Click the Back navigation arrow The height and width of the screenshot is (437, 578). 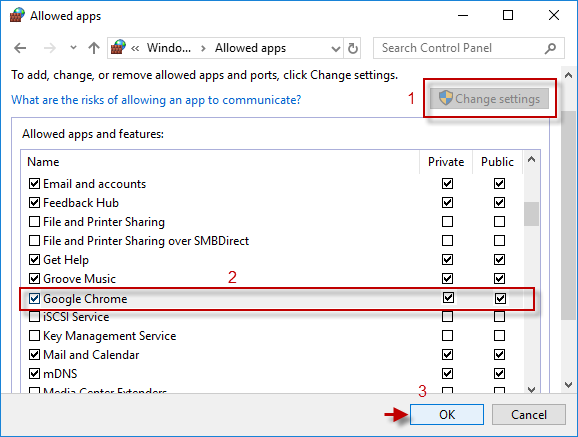pyautogui.click(x=20, y=48)
